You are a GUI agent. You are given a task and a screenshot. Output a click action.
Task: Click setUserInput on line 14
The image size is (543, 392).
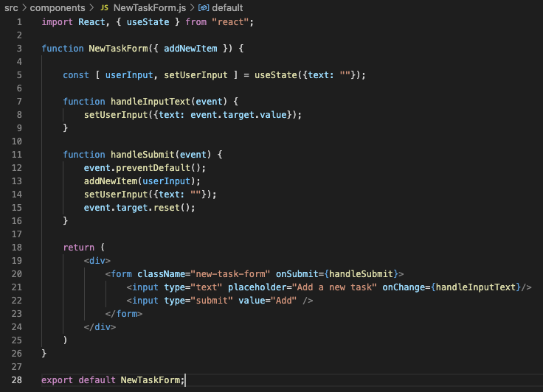tap(116, 195)
